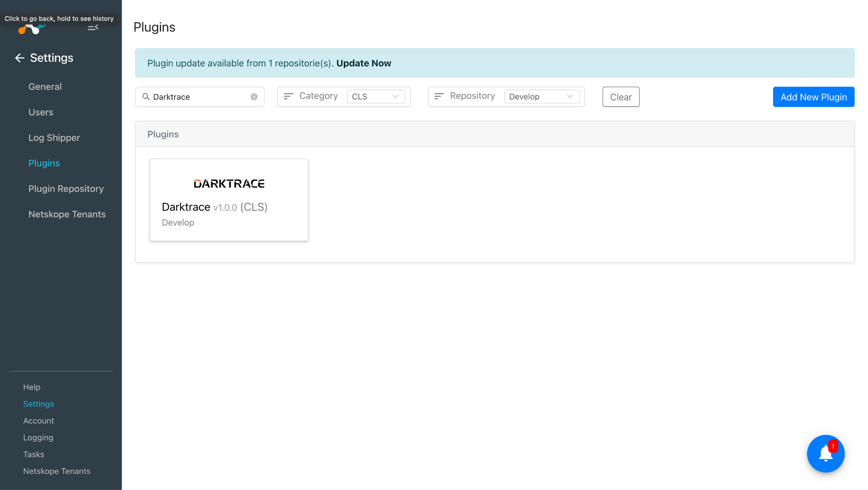Click the Clear filters button
Viewport: 868px width, 490px height.
point(620,97)
